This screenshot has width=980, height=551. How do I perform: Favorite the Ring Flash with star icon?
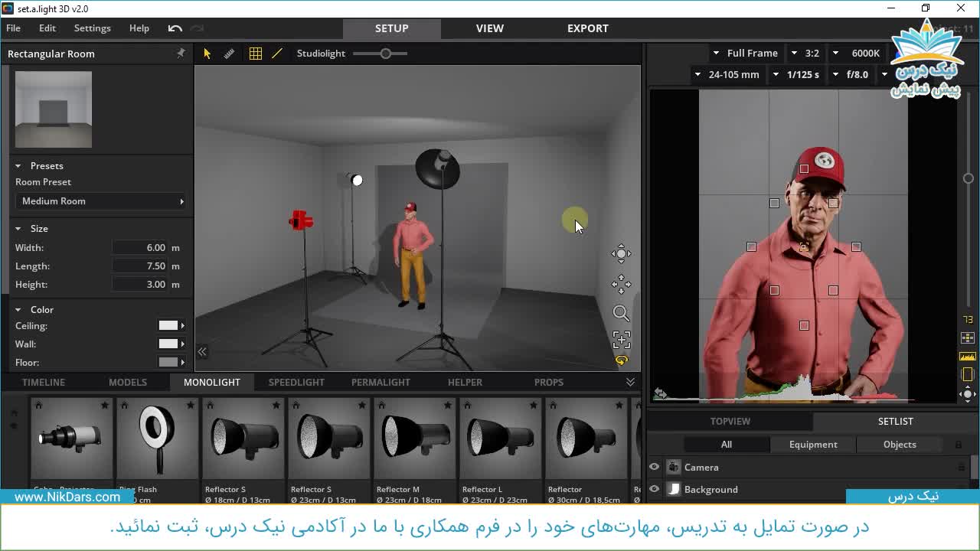point(190,405)
